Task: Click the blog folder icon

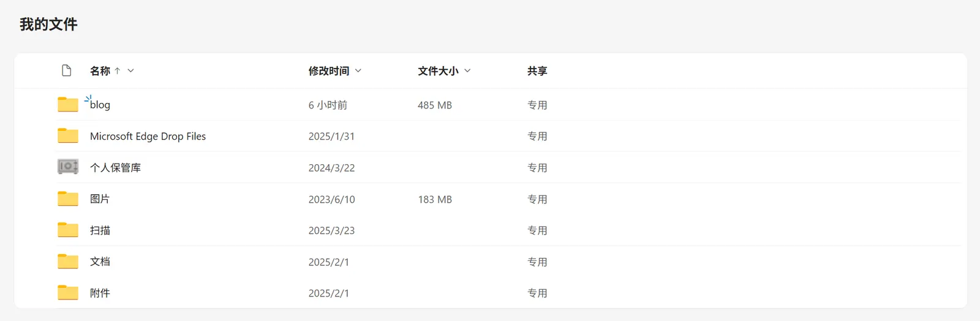Action: point(68,105)
